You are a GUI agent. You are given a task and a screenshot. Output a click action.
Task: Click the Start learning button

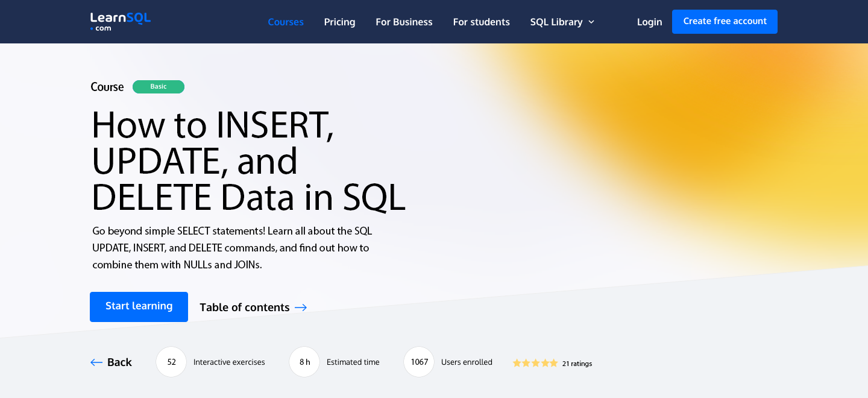pos(139,306)
